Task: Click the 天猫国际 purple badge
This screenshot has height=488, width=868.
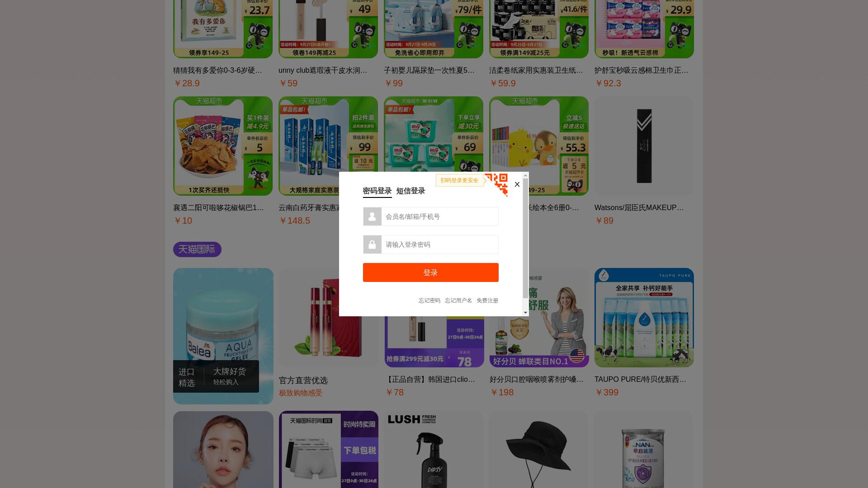Action: point(197,249)
